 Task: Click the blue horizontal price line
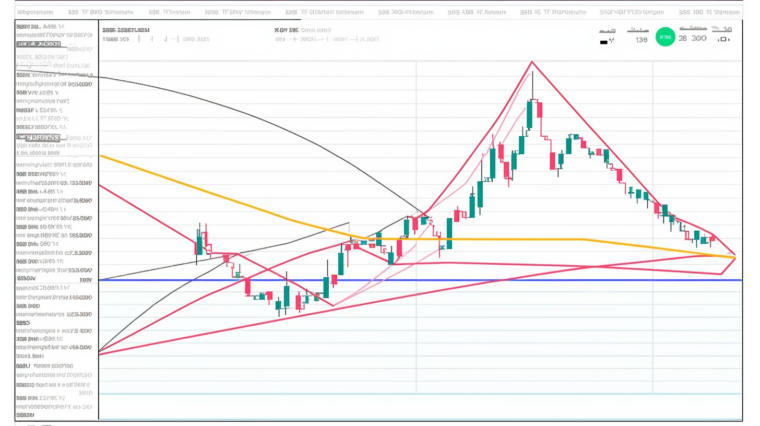(x=420, y=280)
